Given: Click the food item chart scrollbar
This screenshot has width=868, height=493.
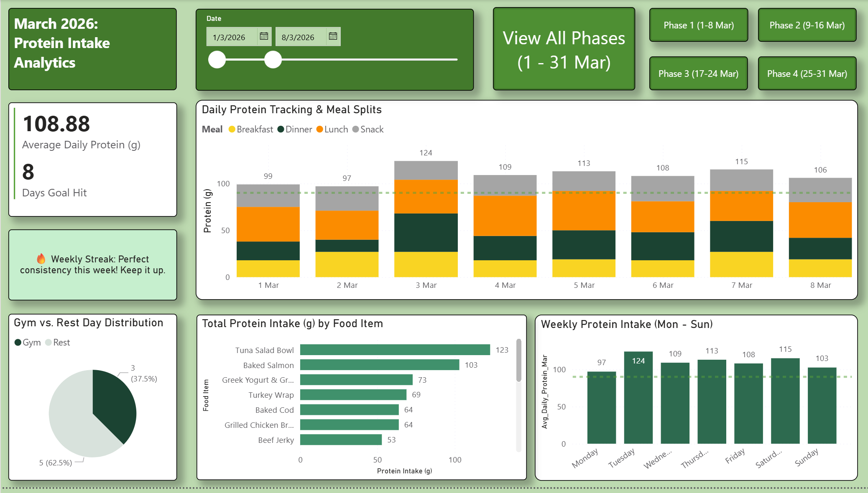Looking at the screenshot, I should coord(518,360).
